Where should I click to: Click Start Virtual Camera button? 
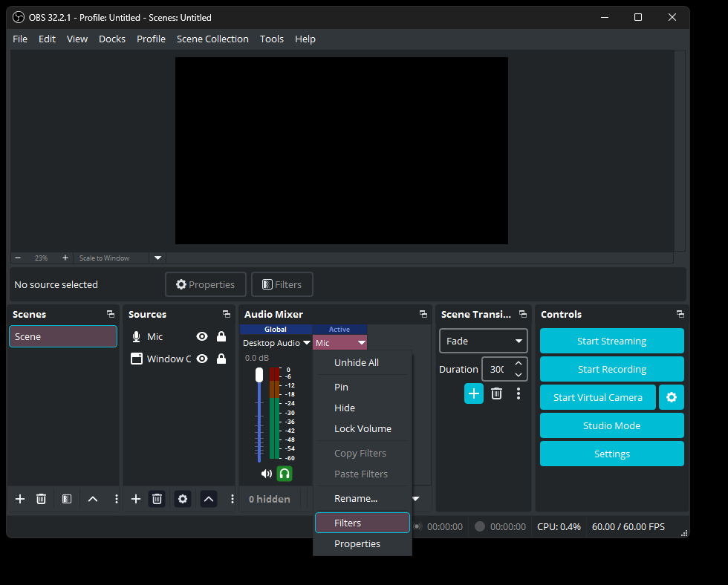597,397
